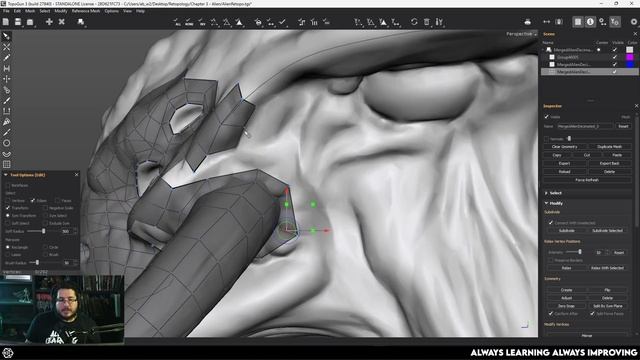This screenshot has width=640, height=360.
Task: Click the X delete icon in top toolbar
Action: coord(62,22)
